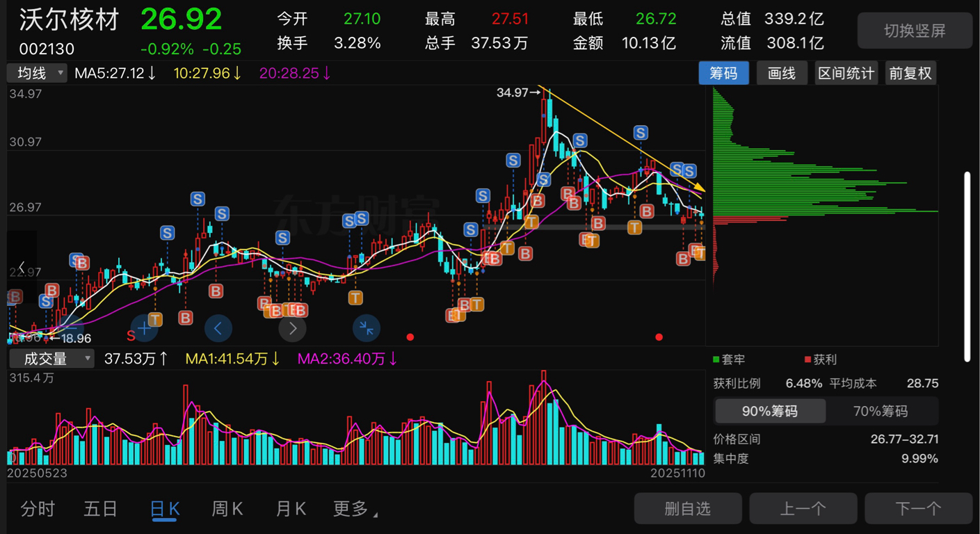This screenshot has height=534, width=980.
Task: Switch to the 五日 tab
Action: pyautogui.click(x=101, y=509)
